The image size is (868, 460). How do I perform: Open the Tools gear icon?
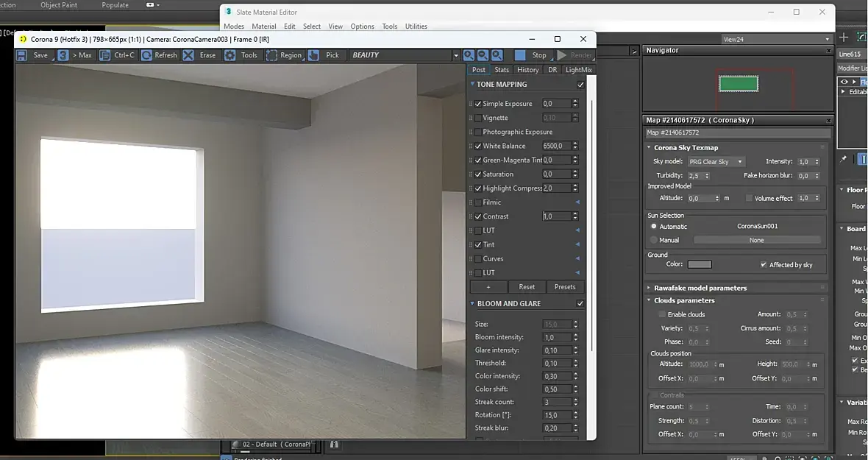[230, 55]
